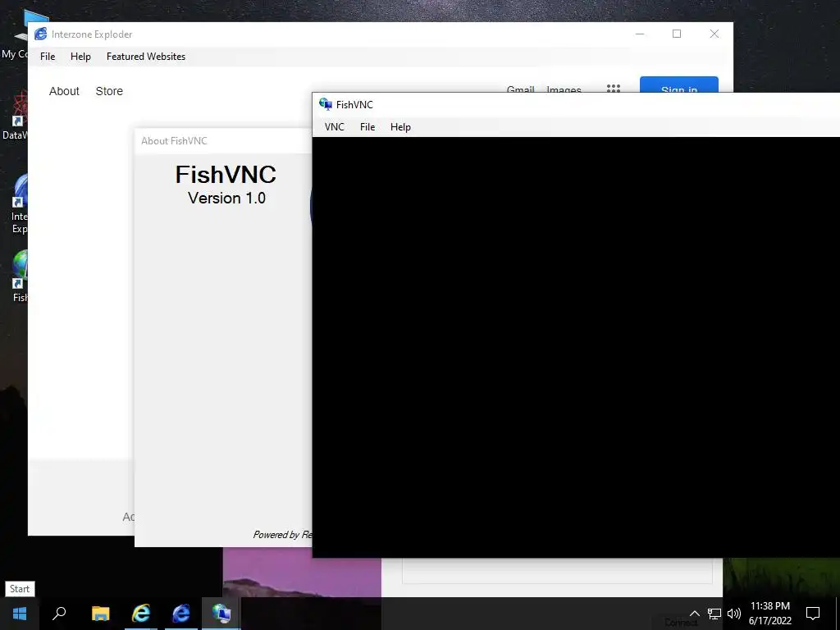The width and height of the screenshot is (840, 630).
Task: Open taskbar search magnifier icon
Action: pos(59,614)
